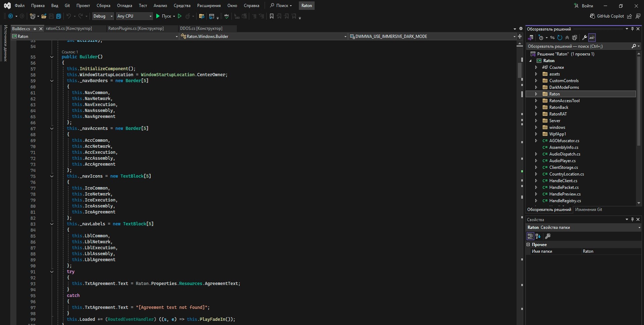Pin the Builder.cs tab

35,29
